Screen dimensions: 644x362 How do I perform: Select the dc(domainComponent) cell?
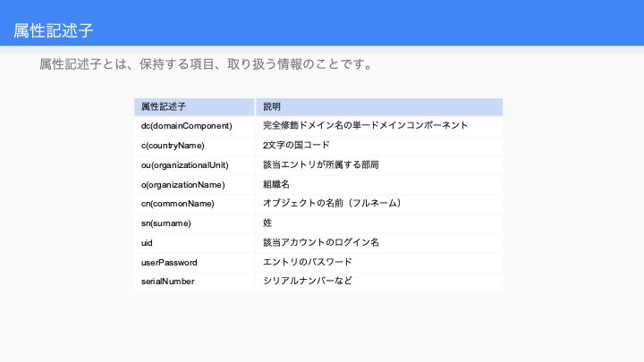pyautogui.click(x=194, y=126)
